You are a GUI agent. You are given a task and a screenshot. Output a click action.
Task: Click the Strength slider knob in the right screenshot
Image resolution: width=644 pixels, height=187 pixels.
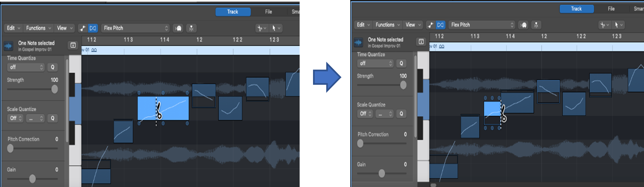click(x=403, y=85)
